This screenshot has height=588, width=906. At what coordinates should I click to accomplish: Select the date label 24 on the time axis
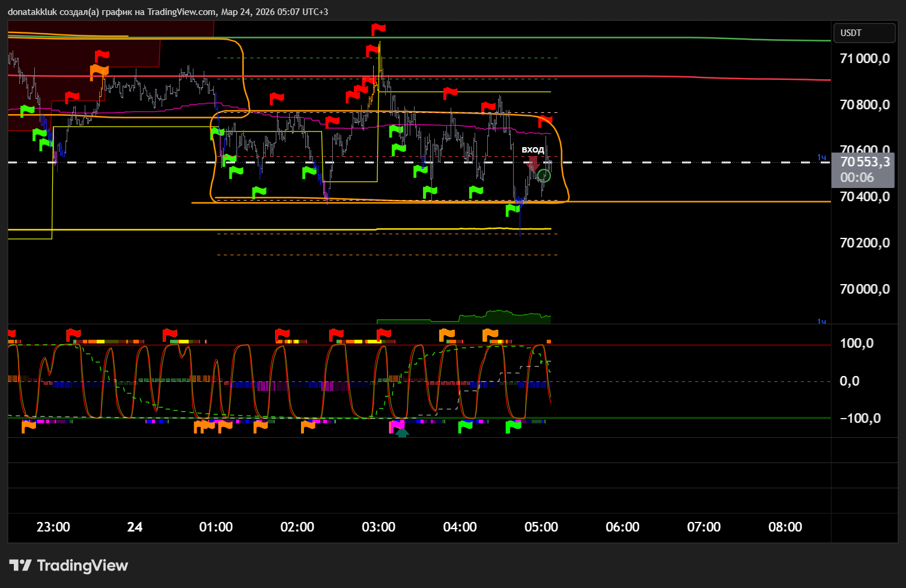pyautogui.click(x=135, y=527)
